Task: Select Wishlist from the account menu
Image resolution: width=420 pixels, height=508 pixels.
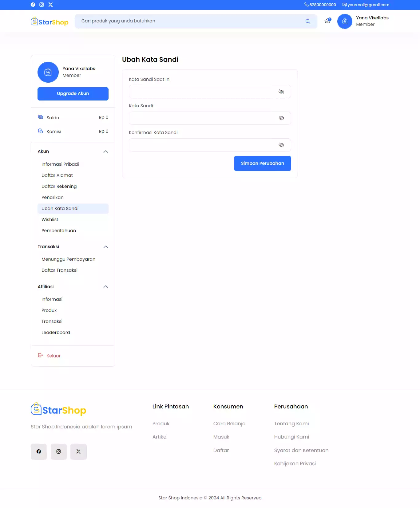Action: click(50, 219)
